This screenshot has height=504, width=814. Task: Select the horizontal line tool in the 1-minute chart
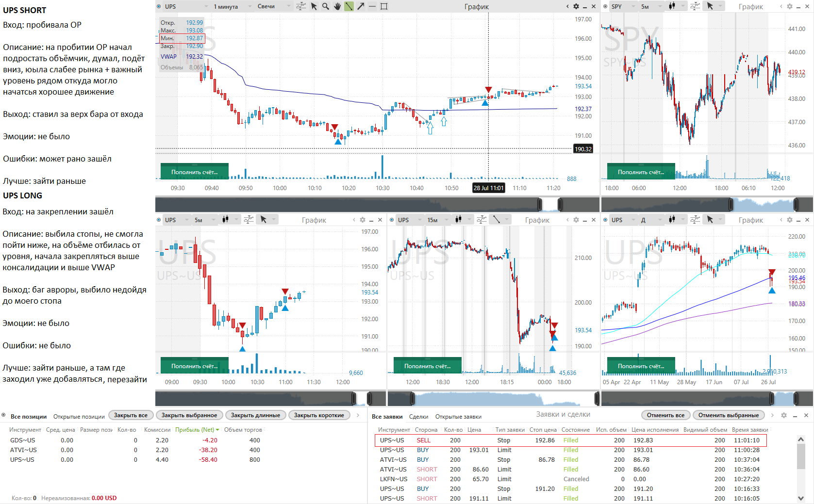click(372, 6)
